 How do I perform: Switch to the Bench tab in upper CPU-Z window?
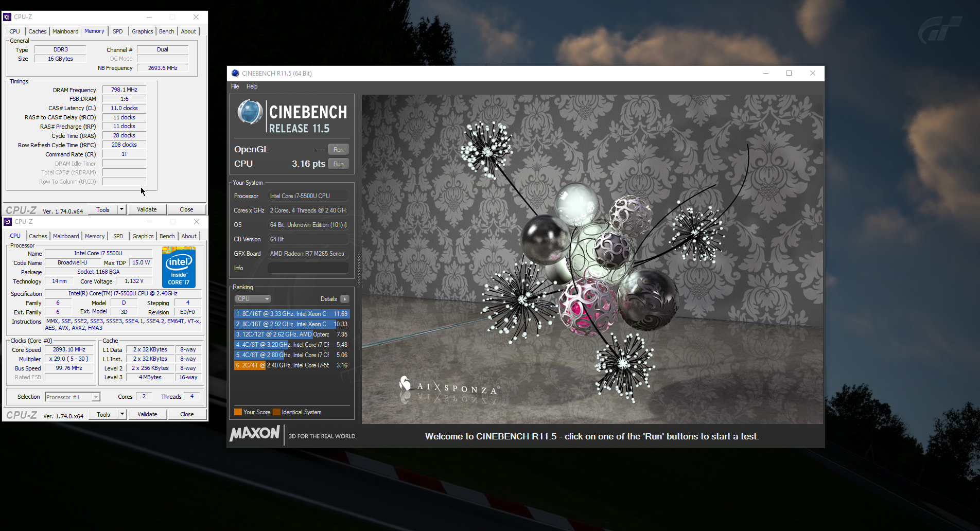tap(167, 31)
